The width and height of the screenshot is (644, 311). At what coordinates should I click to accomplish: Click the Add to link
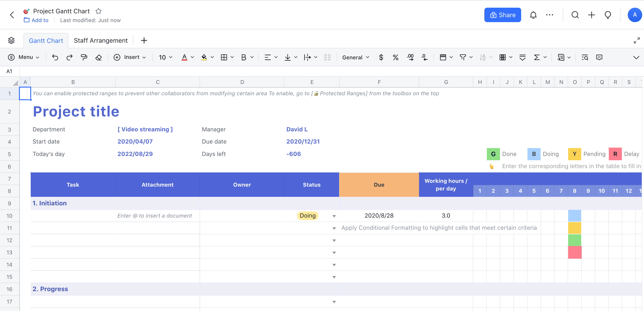tap(40, 20)
